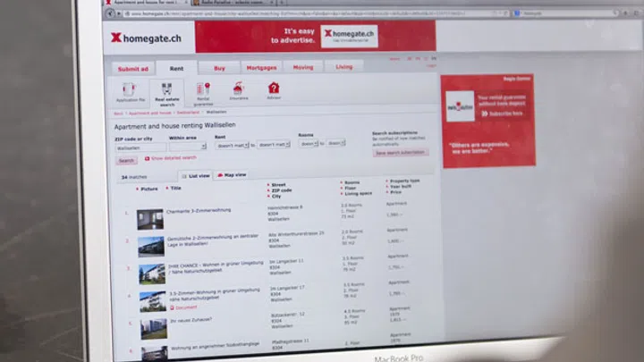Viewport: 644px width, 362px height.
Task: Select the Rent tab
Action: (176, 69)
